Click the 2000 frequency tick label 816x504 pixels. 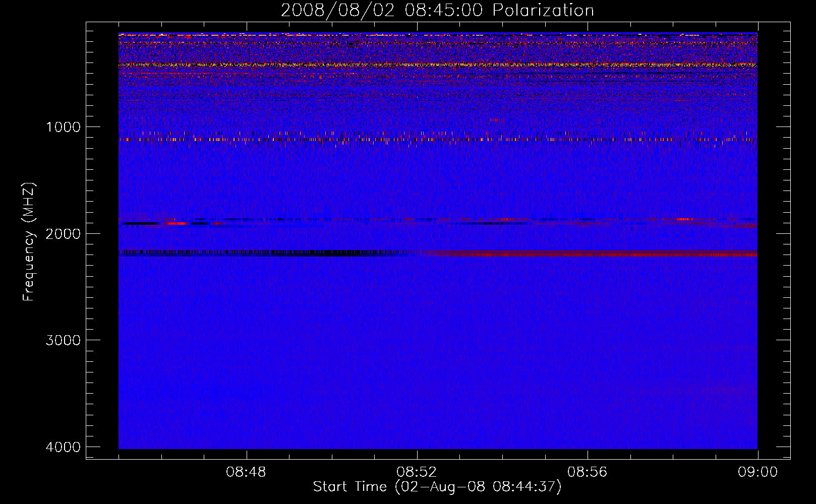pyautogui.click(x=63, y=233)
